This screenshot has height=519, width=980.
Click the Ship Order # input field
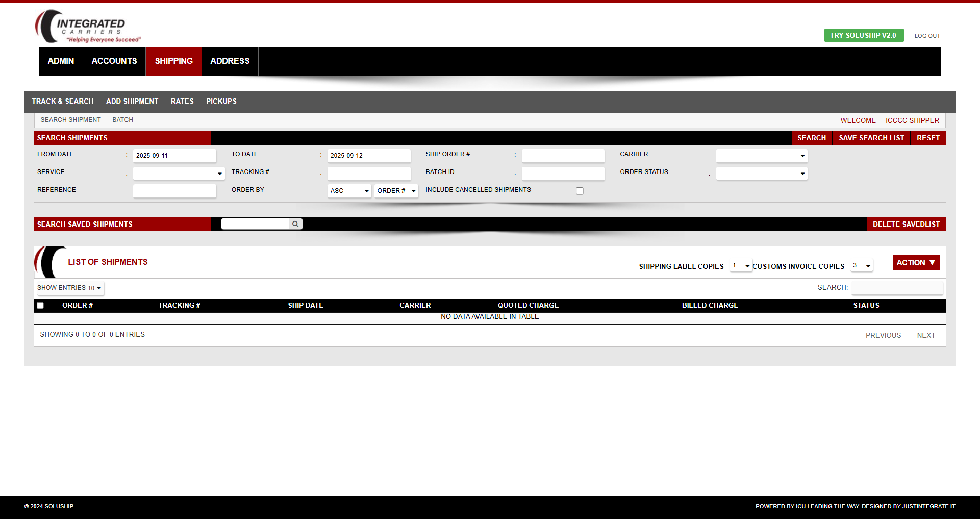(563, 156)
